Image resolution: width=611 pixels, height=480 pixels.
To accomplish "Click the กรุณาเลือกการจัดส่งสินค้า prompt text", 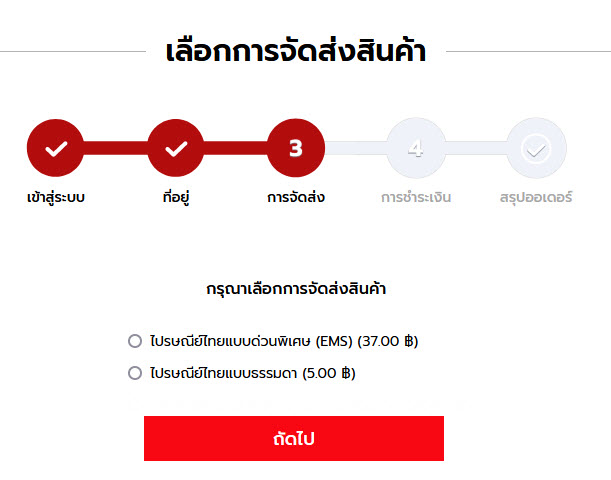I will (296, 289).
